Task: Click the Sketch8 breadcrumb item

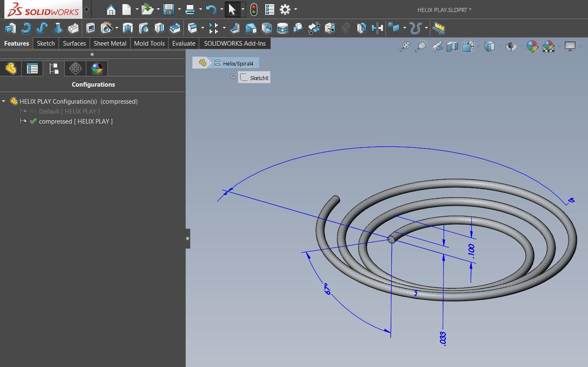Action: 259,78
